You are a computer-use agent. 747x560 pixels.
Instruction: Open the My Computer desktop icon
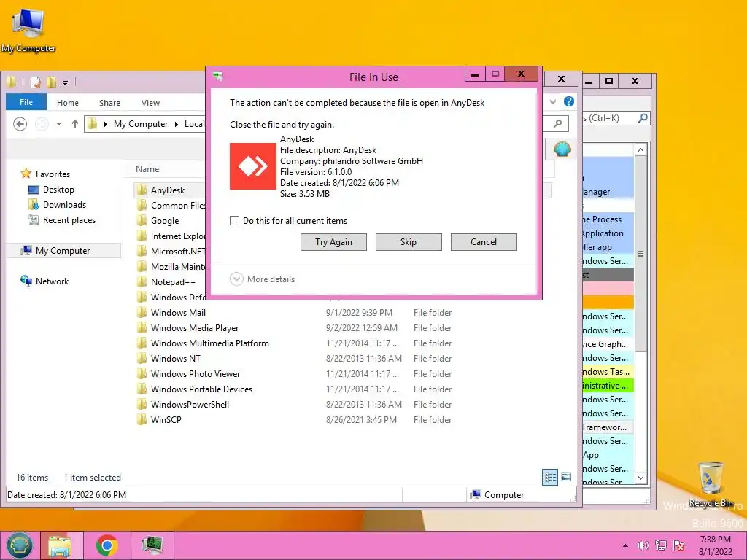28,31
